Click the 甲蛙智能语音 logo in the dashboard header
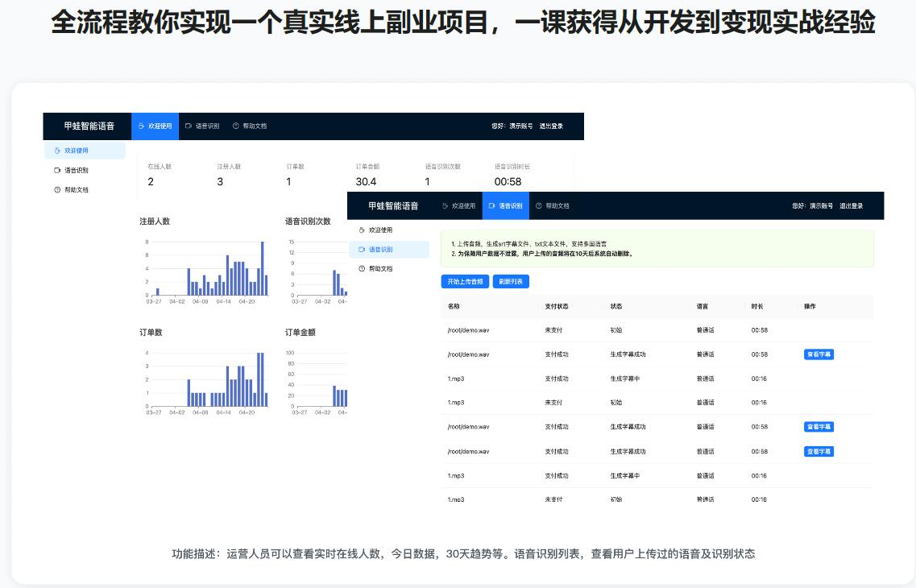 click(x=89, y=126)
